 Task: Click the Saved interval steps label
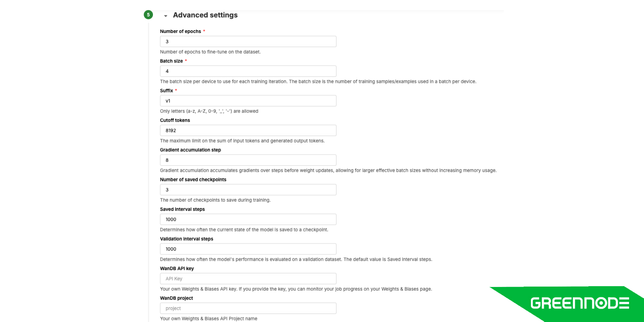182,209
